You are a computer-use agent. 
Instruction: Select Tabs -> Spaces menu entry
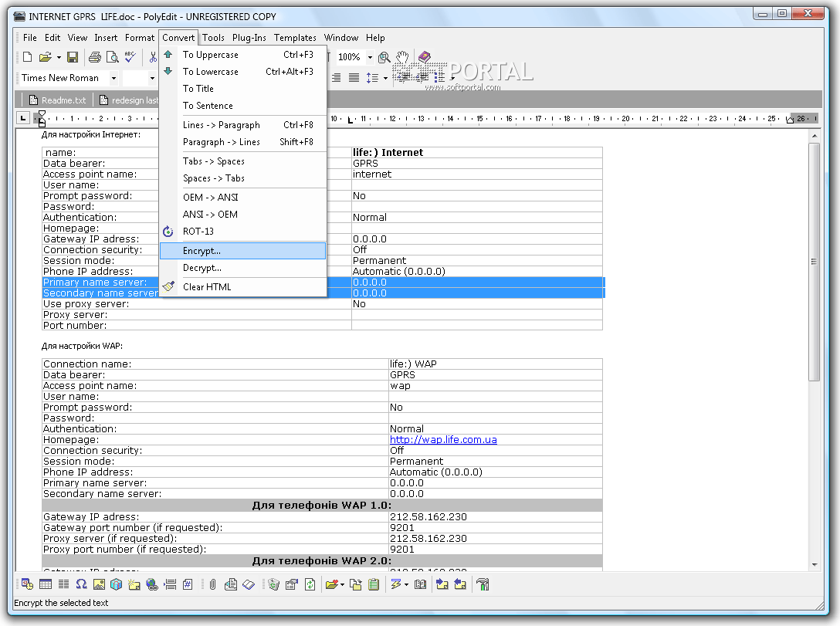(242, 161)
